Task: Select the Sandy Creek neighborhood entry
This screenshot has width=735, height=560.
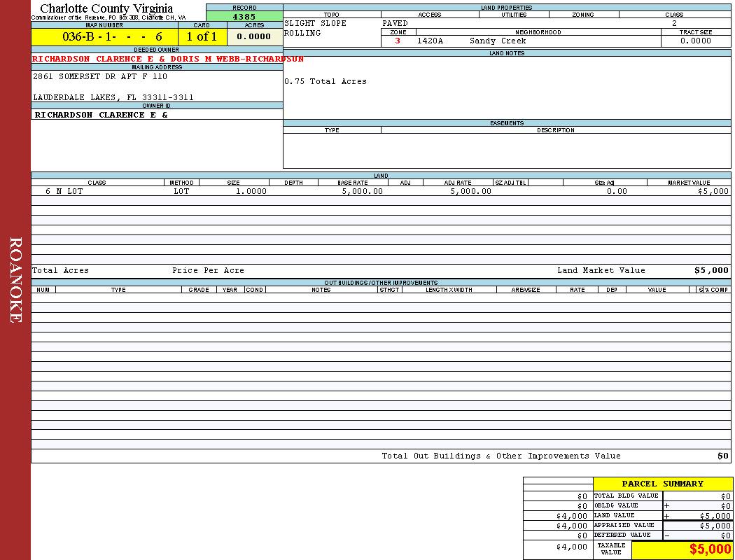Action: pyautogui.click(x=498, y=41)
